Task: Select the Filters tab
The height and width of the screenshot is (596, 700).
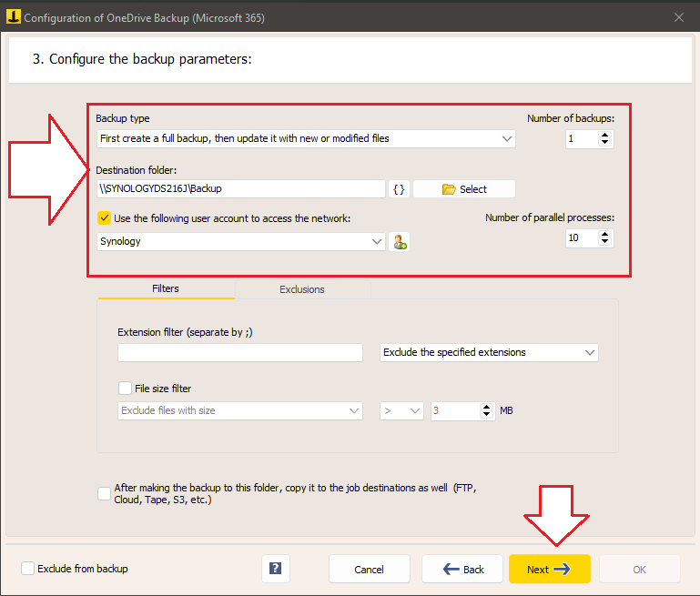Action: pos(166,288)
